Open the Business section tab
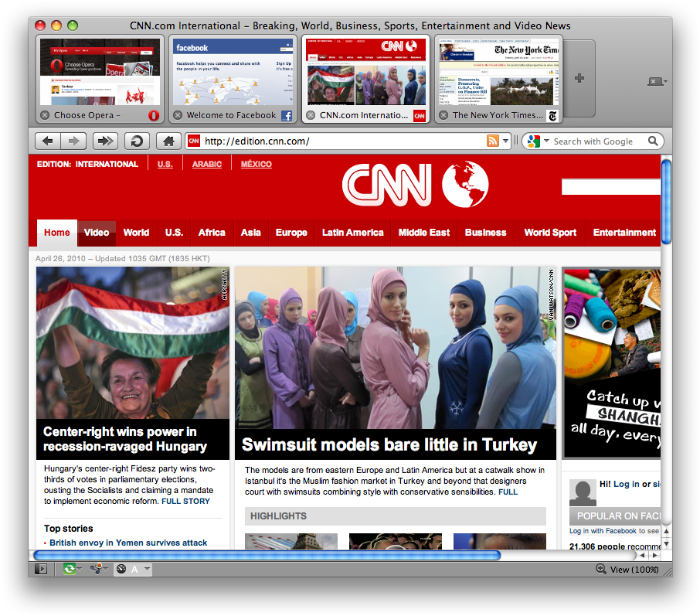 pyautogui.click(x=486, y=233)
